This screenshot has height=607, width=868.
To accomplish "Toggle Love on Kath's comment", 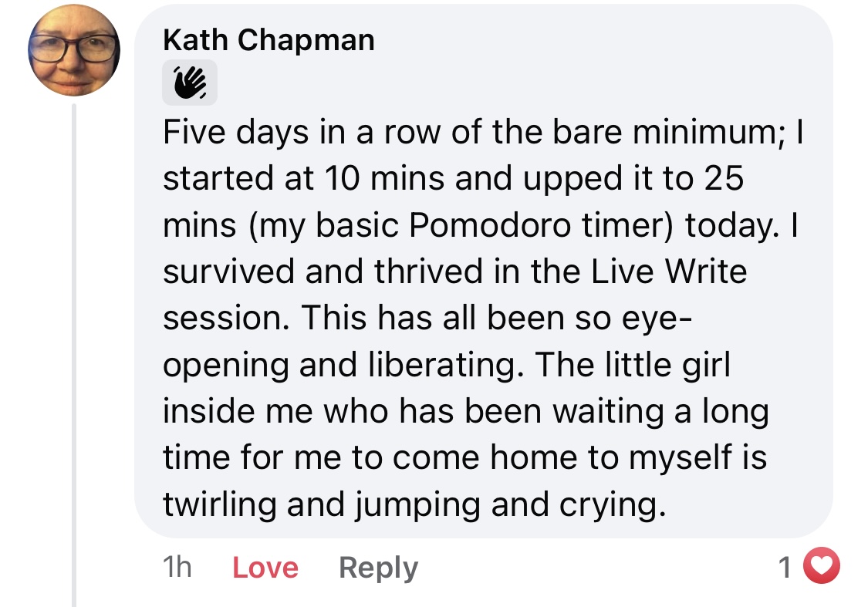I will 265,568.
